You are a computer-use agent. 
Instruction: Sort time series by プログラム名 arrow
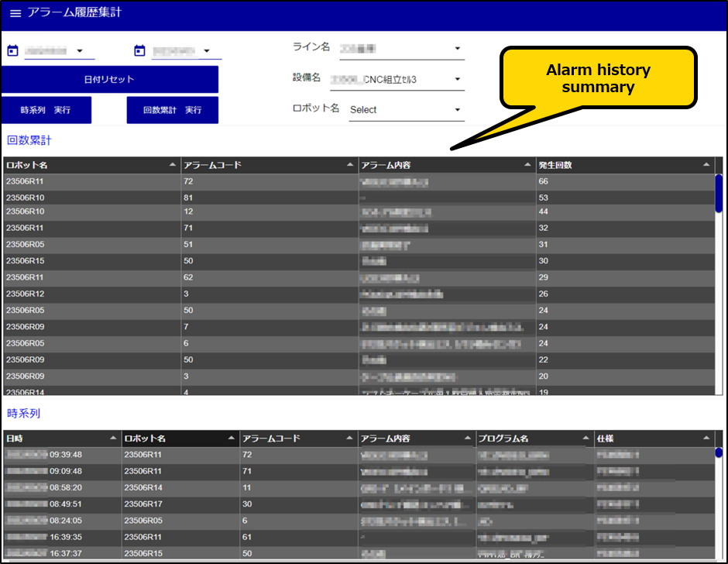[x=585, y=438]
